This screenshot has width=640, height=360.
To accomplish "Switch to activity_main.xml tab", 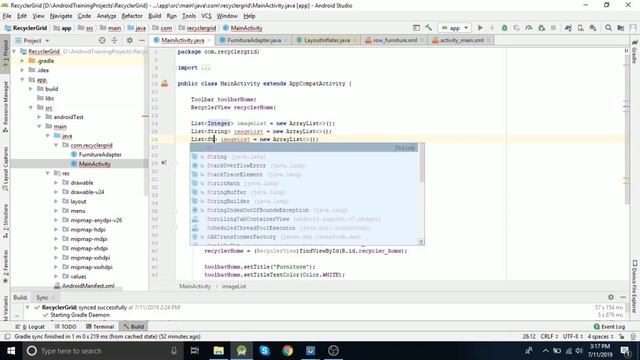I will [461, 40].
